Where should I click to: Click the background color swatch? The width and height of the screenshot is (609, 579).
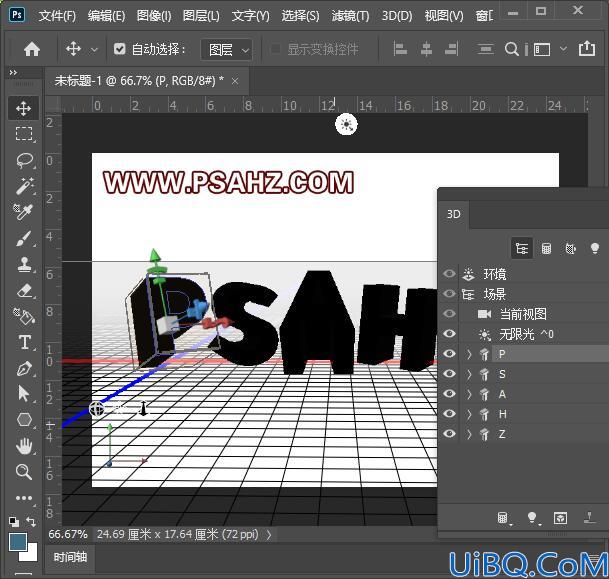click(x=32, y=555)
